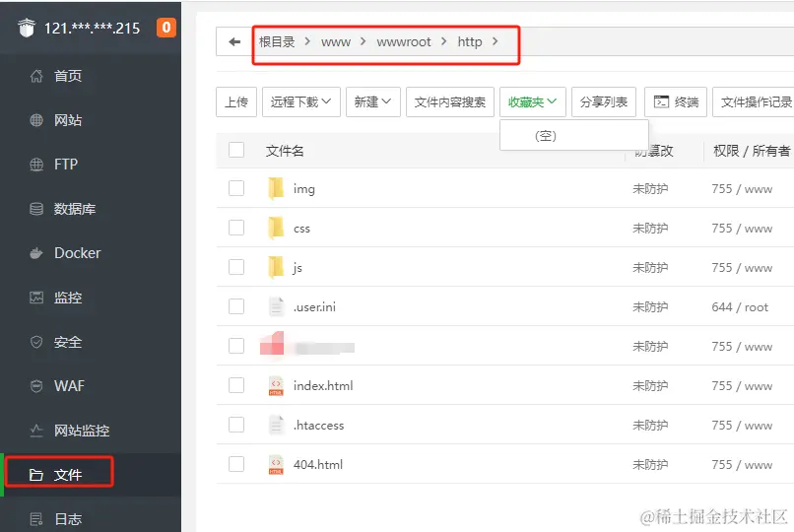Click the chart icon next to 网站监控
The width and height of the screenshot is (794, 532).
[36, 431]
